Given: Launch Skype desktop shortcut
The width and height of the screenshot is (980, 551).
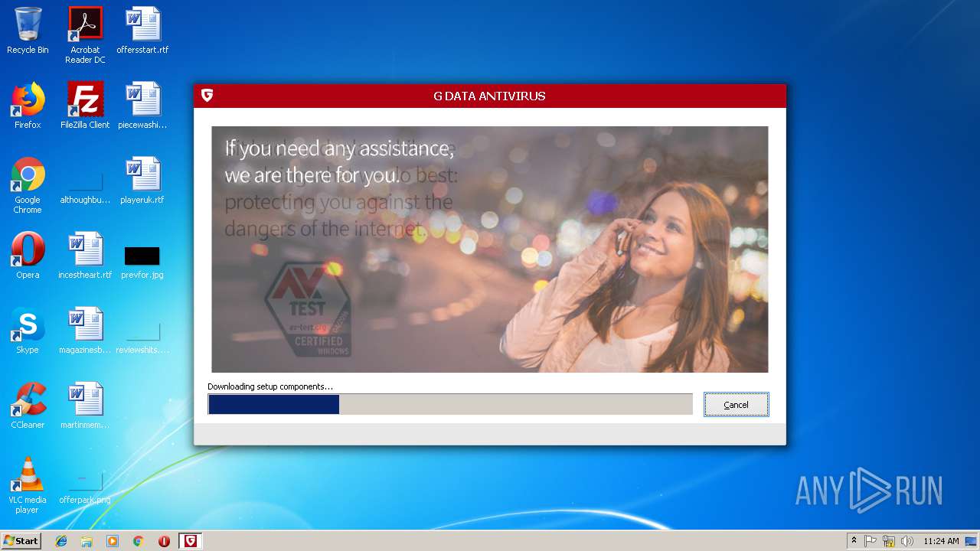Looking at the screenshot, I should 28,331.
